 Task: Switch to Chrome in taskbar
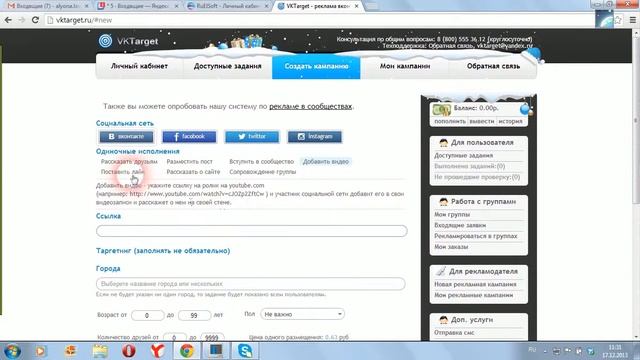(187, 351)
